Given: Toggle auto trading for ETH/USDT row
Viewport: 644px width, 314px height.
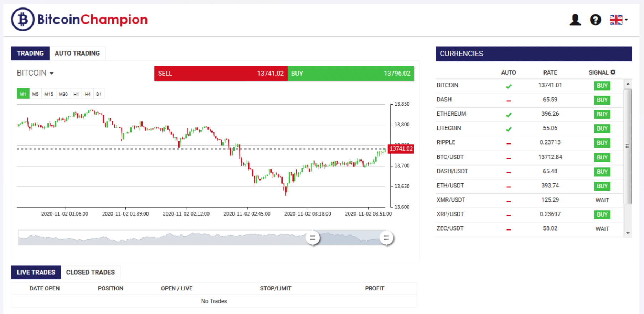Looking at the screenshot, I should [509, 187].
